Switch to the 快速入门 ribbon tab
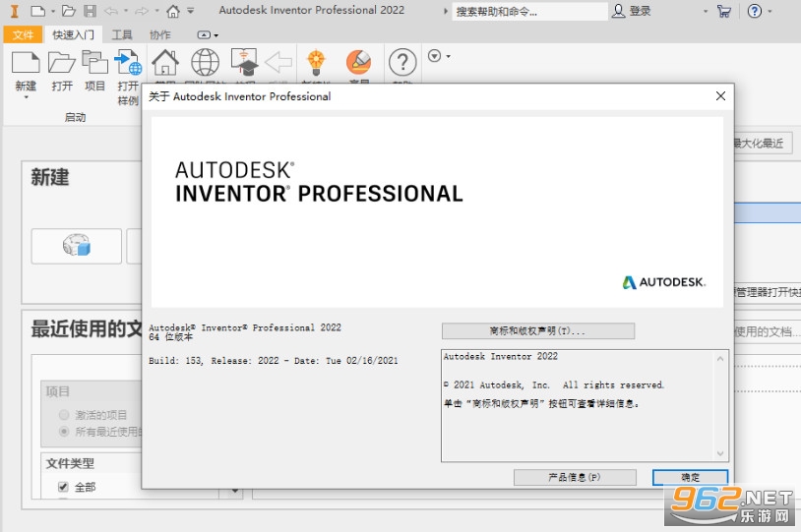Screen dimensions: 801x532 click(x=73, y=34)
